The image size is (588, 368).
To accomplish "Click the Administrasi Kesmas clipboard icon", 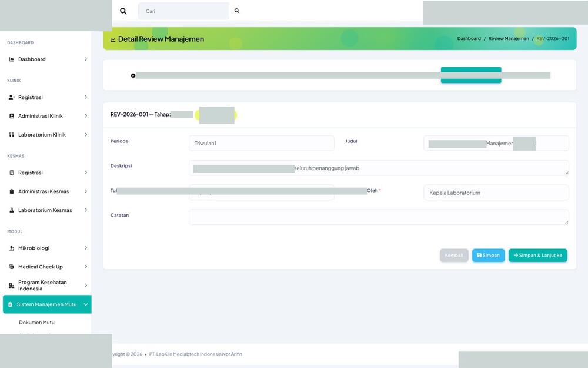I will 12,191.
